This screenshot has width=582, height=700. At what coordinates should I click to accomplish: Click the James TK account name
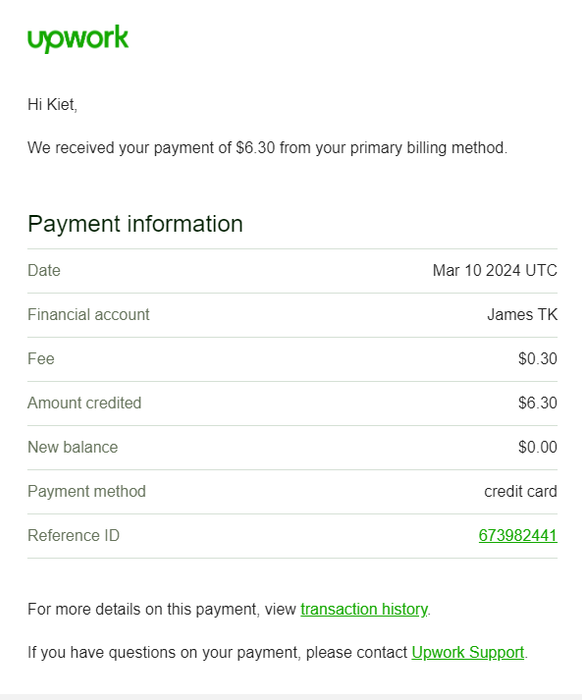[522, 314]
